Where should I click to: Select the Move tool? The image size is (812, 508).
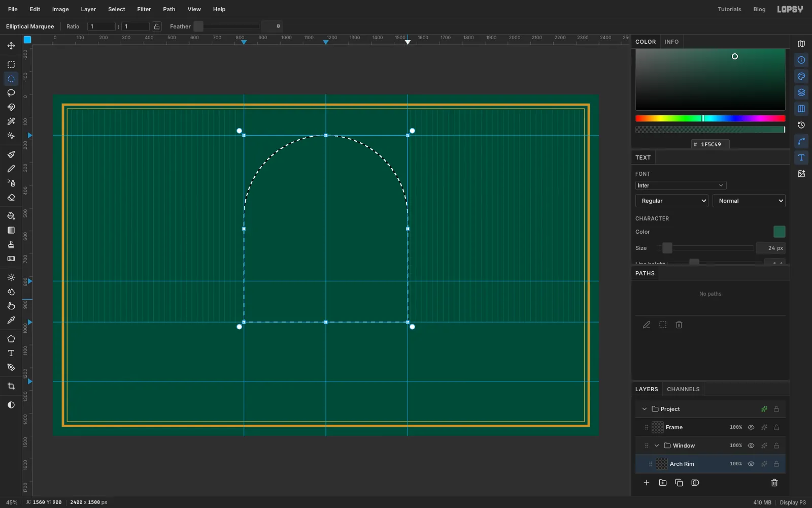[x=11, y=46]
